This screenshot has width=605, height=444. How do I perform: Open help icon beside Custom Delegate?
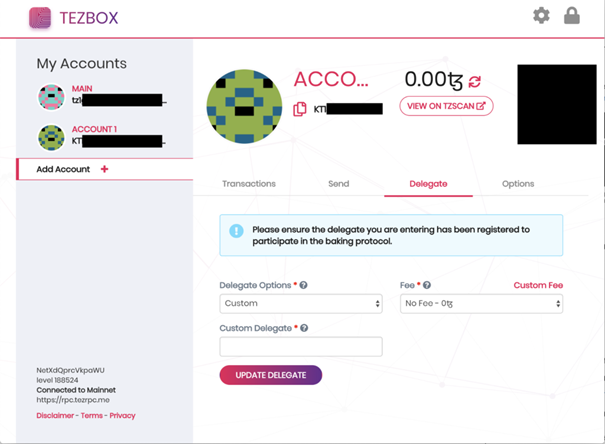tap(304, 328)
